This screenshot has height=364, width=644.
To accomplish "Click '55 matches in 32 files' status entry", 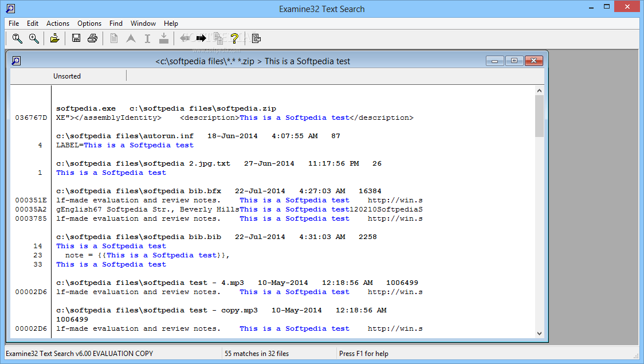I will click(257, 353).
